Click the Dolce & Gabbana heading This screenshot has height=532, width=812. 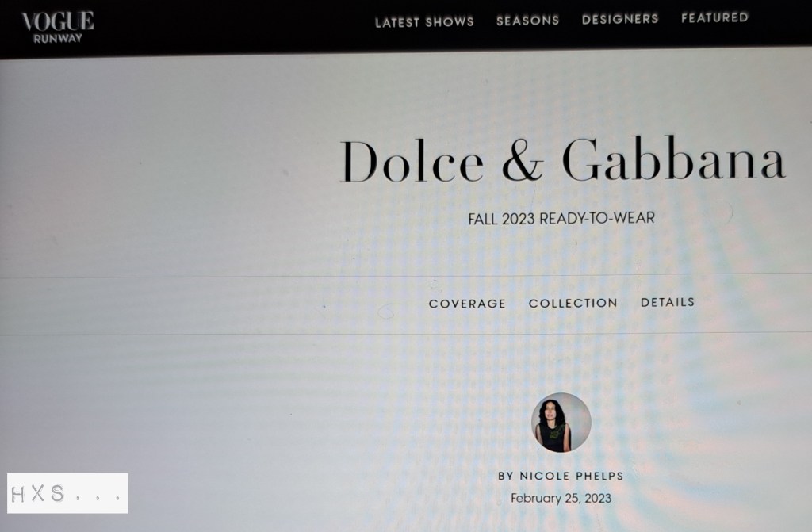coord(562,160)
